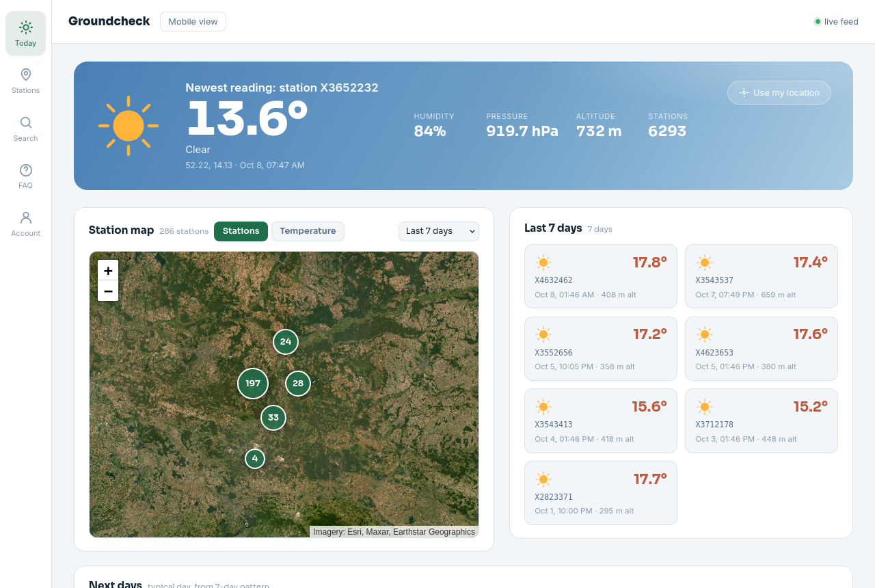The width and height of the screenshot is (875, 588).
Task: Click sun icon on X2823371 card
Action: [x=543, y=479]
